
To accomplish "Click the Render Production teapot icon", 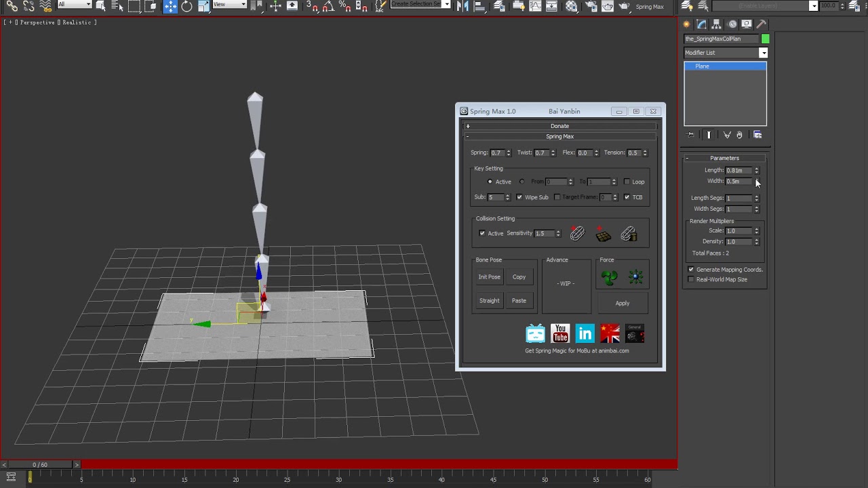I will tap(624, 5).
